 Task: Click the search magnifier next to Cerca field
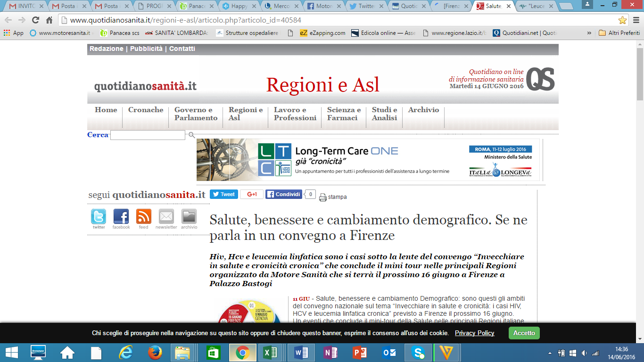click(x=191, y=135)
